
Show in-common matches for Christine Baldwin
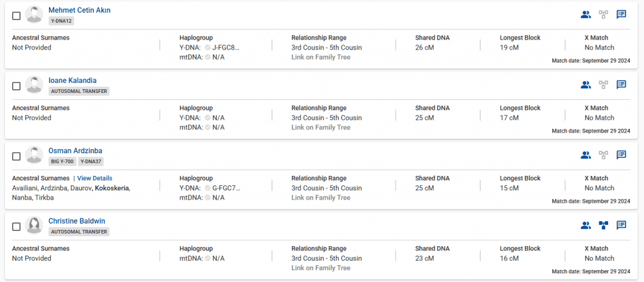586,225
